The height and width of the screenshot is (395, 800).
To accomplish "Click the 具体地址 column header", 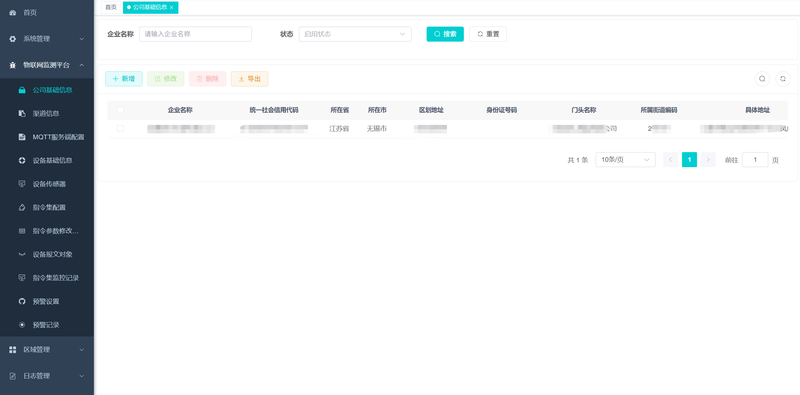I will 758,110.
